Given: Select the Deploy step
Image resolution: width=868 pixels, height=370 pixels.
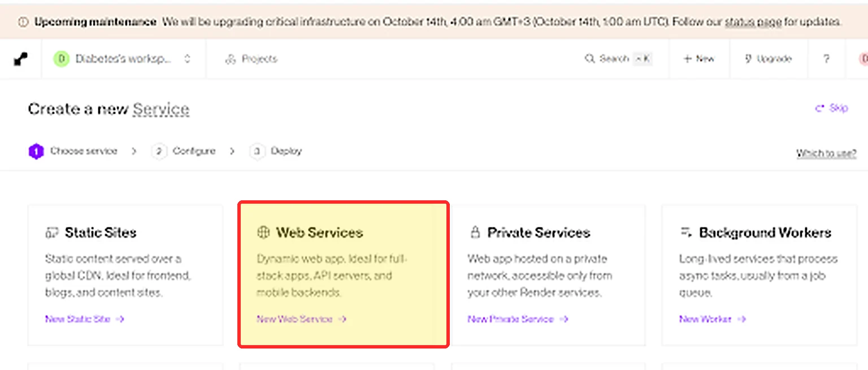Looking at the screenshot, I should [x=276, y=151].
